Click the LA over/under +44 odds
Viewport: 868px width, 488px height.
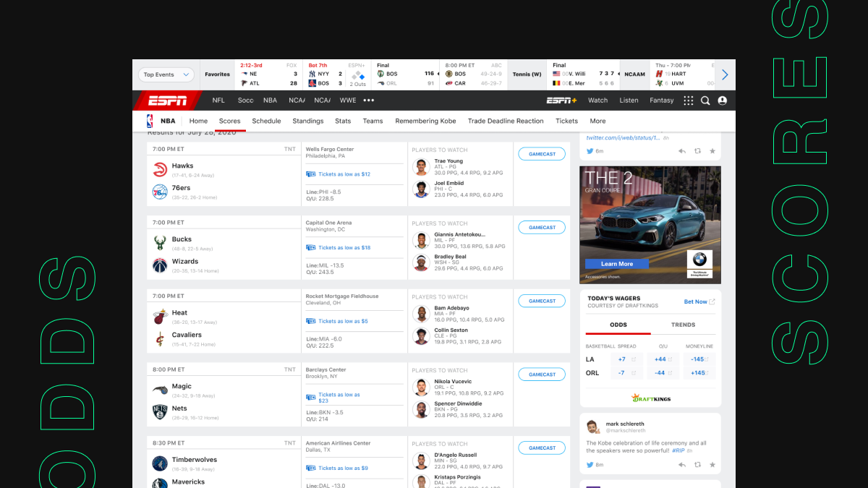[663, 359]
